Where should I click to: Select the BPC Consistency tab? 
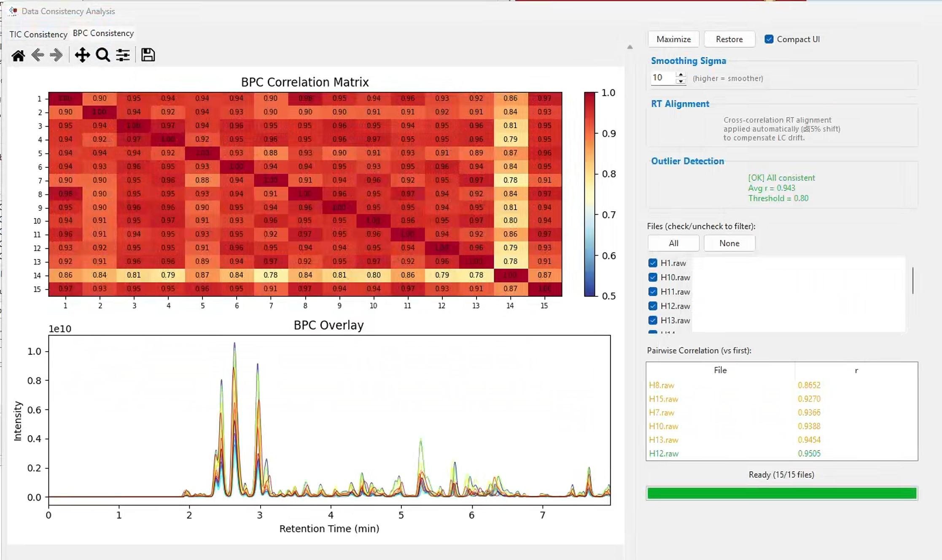pyautogui.click(x=103, y=33)
